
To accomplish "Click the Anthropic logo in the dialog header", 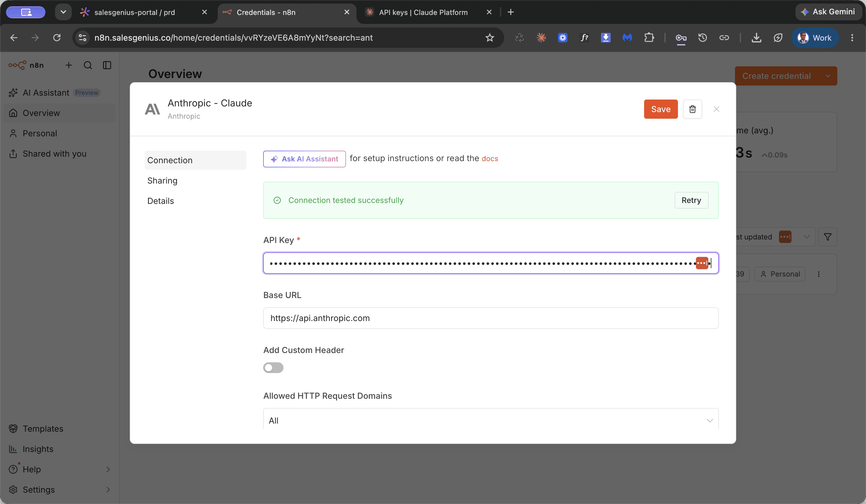I will pyautogui.click(x=153, y=109).
